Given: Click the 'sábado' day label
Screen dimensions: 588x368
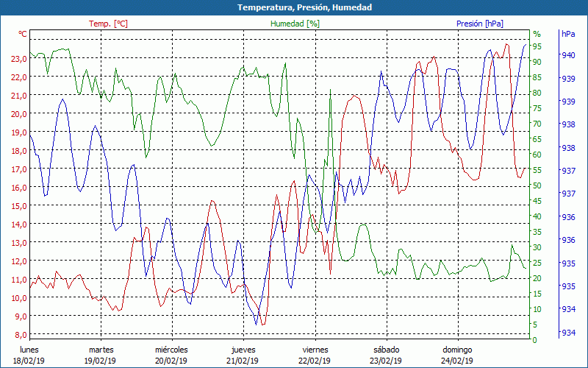Looking at the screenshot, I should click(387, 350).
